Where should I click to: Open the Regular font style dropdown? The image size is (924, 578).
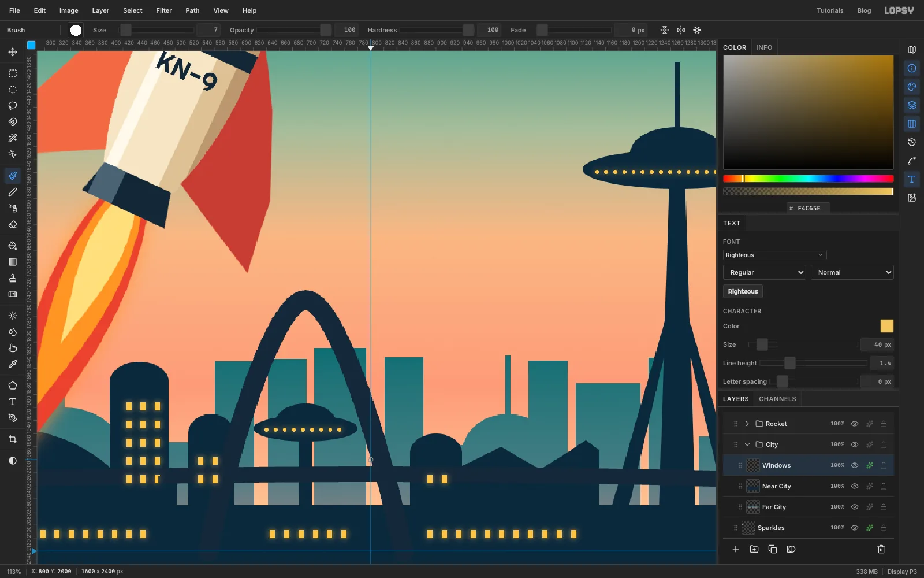(765, 272)
